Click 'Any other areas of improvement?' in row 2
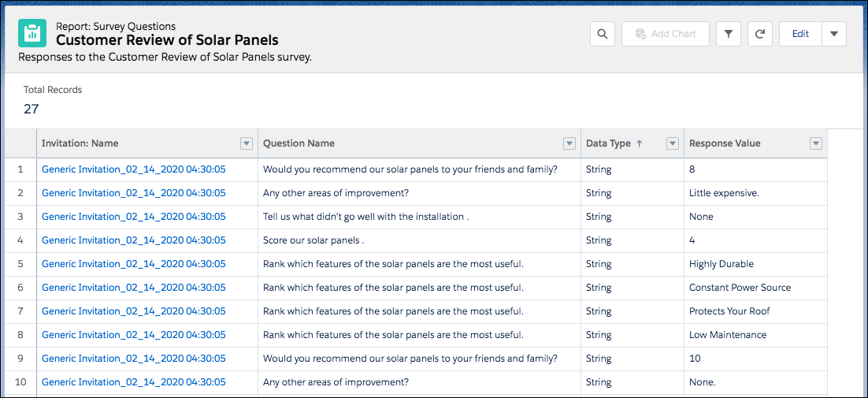Image resolution: width=868 pixels, height=398 pixels. pyautogui.click(x=420, y=193)
